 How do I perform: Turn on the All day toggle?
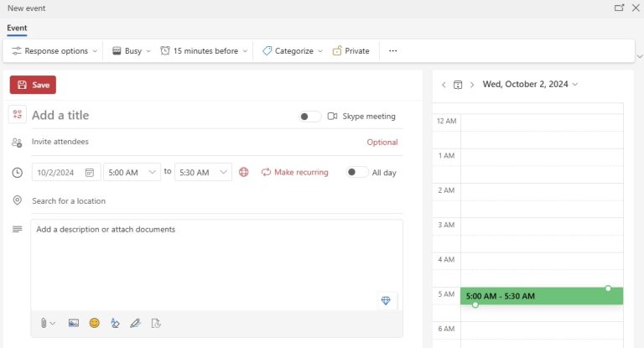coord(357,172)
